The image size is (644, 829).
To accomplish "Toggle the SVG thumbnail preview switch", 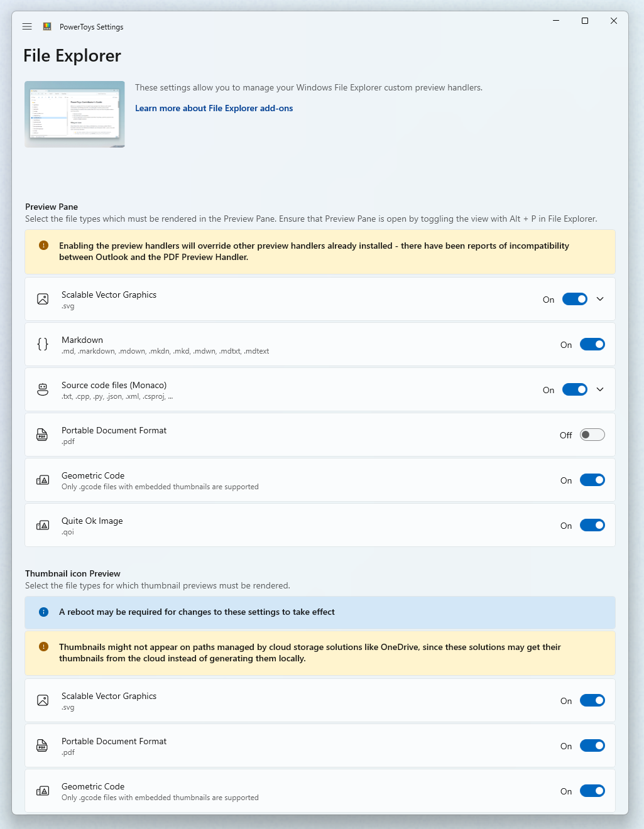I will (x=592, y=700).
